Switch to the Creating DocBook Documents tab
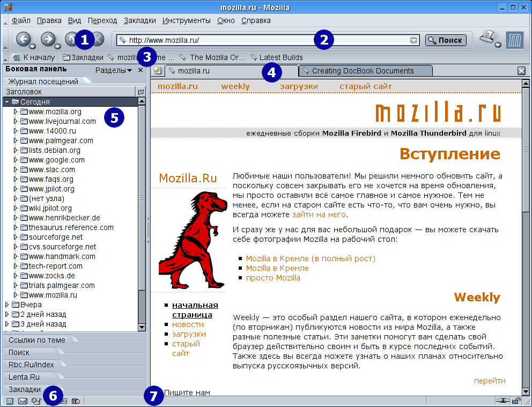 [366, 71]
